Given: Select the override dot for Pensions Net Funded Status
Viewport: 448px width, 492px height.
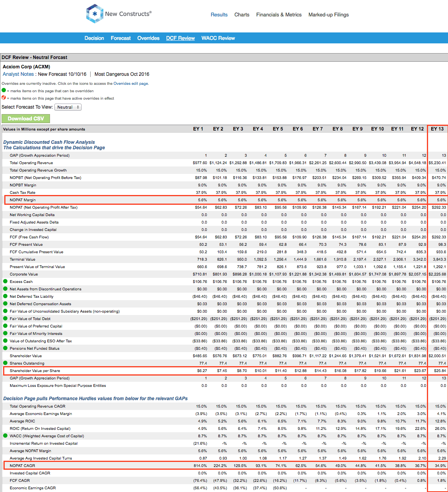Looking at the screenshot, I should (5, 348).
